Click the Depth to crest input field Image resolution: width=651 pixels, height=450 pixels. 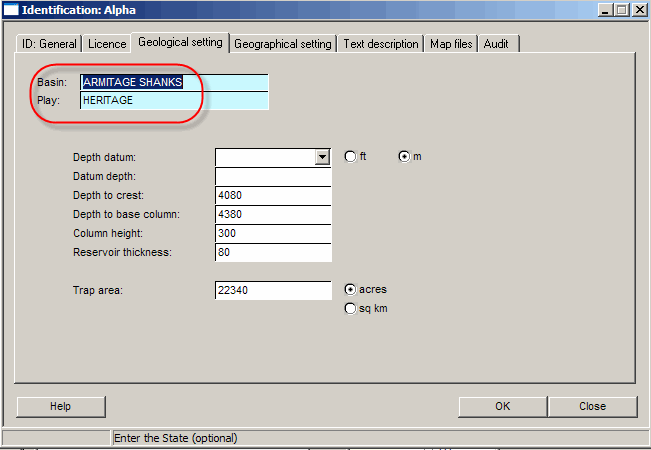pos(272,195)
